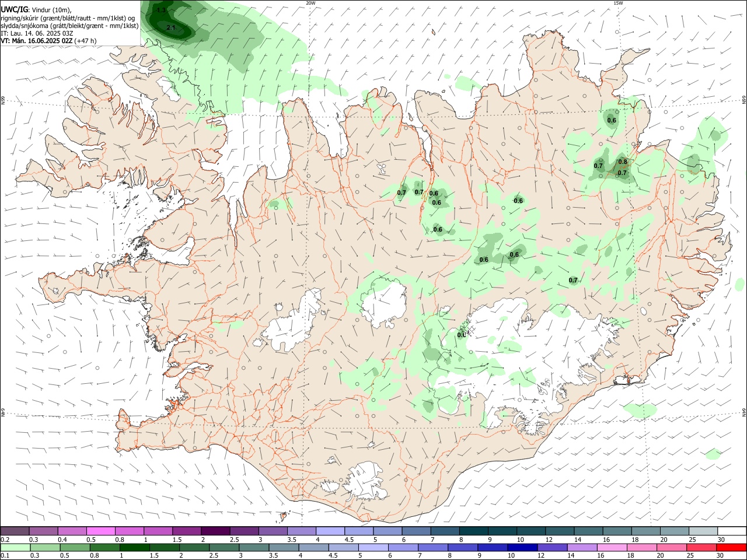Click the (+47 h) forecast offset text
The image size is (747, 560).
pos(86,41)
